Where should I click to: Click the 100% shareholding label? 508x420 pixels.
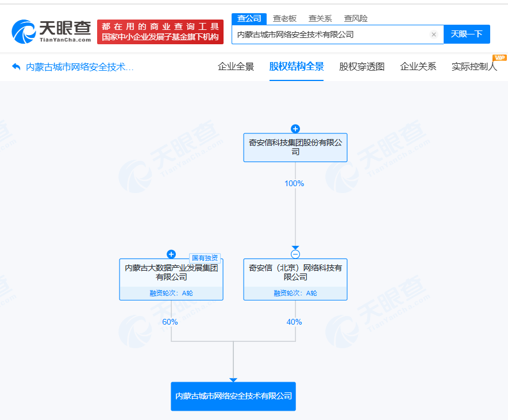(295, 184)
